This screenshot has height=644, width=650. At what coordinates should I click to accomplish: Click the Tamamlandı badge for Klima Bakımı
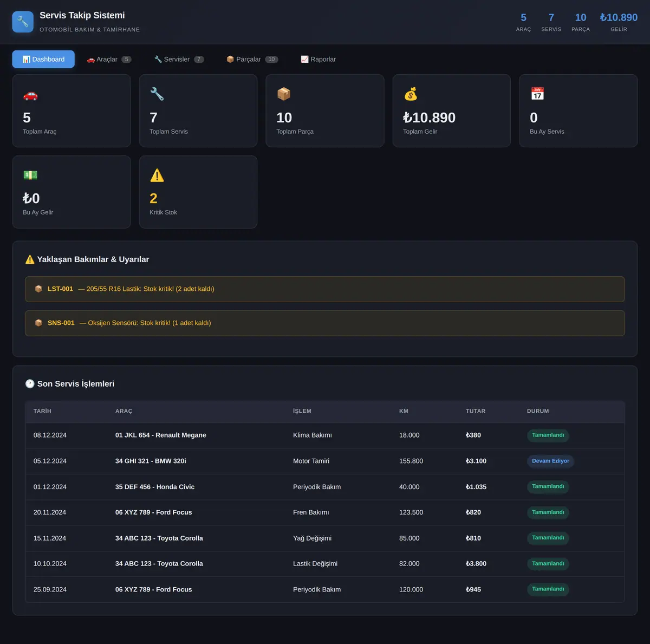click(x=548, y=435)
